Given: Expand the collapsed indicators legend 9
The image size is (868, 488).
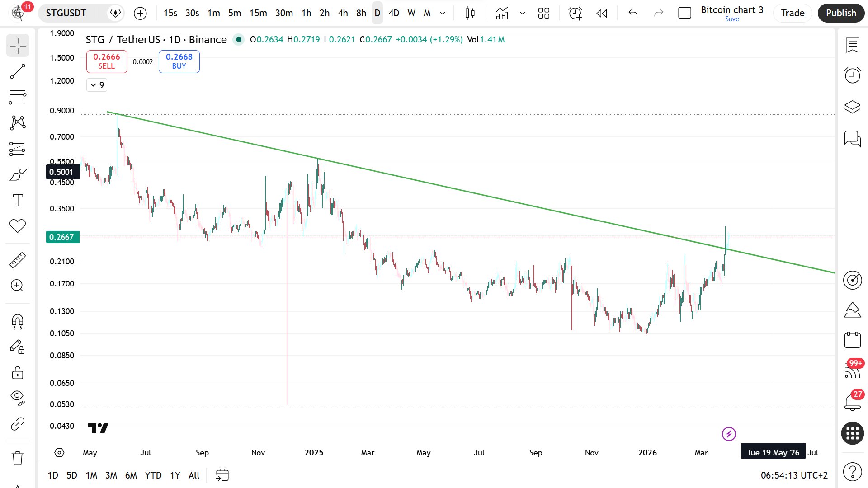Looking at the screenshot, I should [x=97, y=85].
